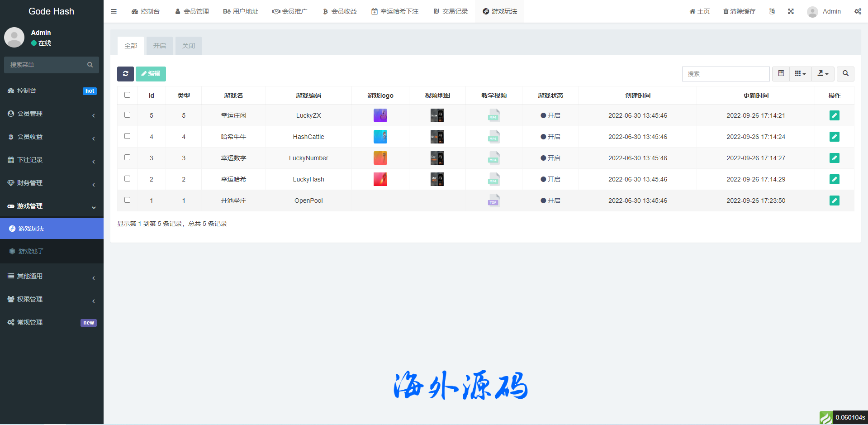
Task: Toggle the table card view button
Action: [x=781, y=73]
